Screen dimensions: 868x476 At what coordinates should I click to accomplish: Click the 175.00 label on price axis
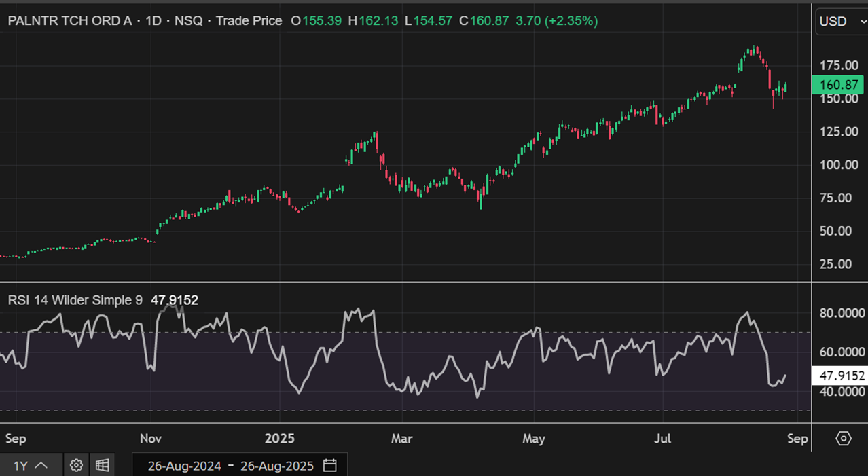coord(839,66)
